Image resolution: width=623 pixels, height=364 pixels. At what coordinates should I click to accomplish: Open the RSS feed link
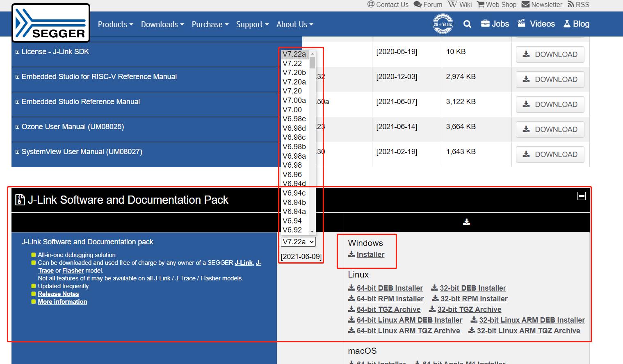[578, 5]
